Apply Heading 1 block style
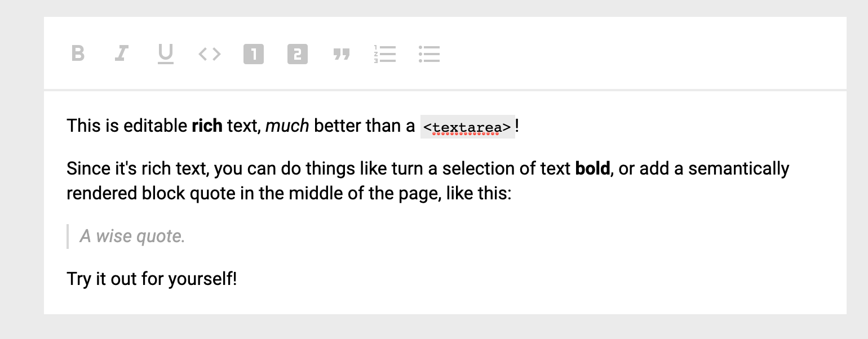Viewport: 868px width, 339px height. pyautogui.click(x=254, y=54)
